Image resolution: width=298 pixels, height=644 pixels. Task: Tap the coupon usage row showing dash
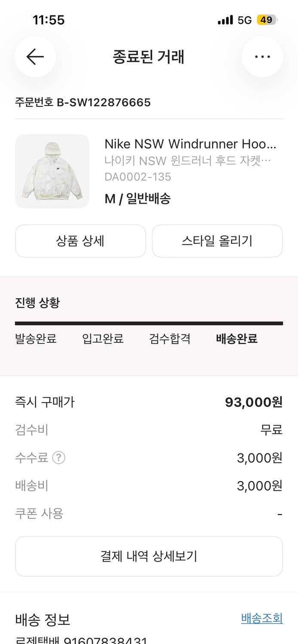(149, 513)
